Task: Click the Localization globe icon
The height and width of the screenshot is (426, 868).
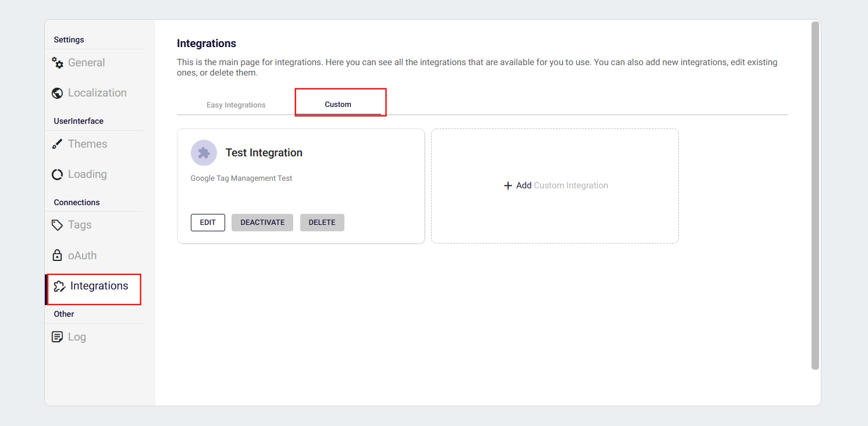Action: tap(57, 93)
